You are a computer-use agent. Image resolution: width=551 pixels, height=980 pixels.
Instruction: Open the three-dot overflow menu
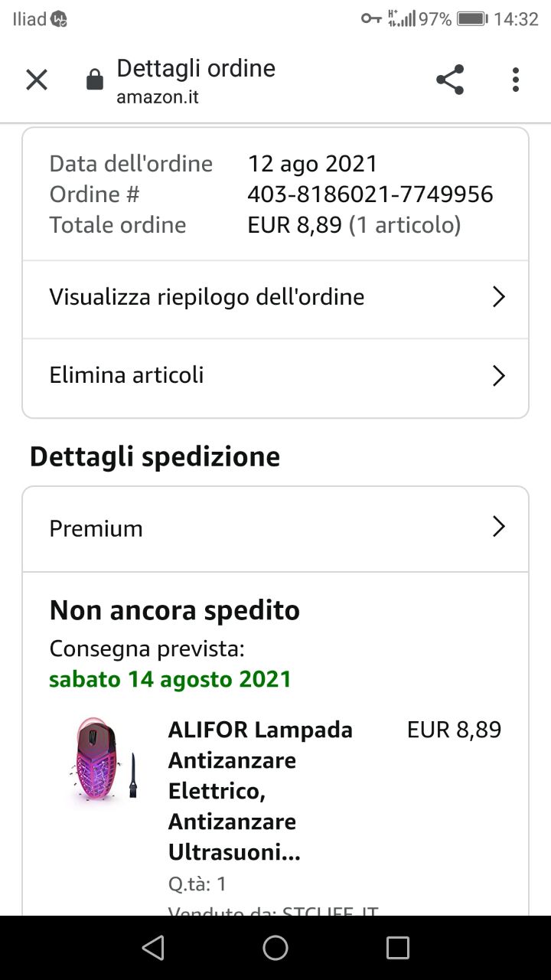(x=516, y=80)
